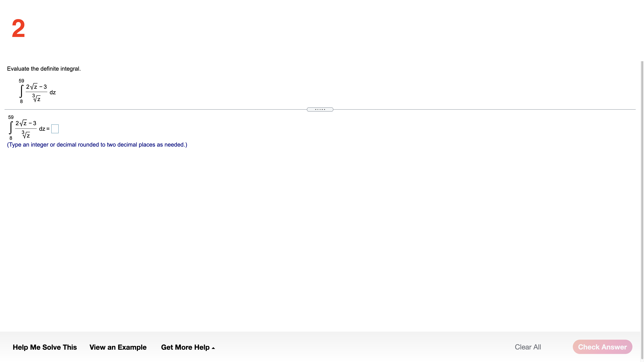The height and width of the screenshot is (362, 644).
Task: Click the dz term in the top integral
Action: click(52, 92)
